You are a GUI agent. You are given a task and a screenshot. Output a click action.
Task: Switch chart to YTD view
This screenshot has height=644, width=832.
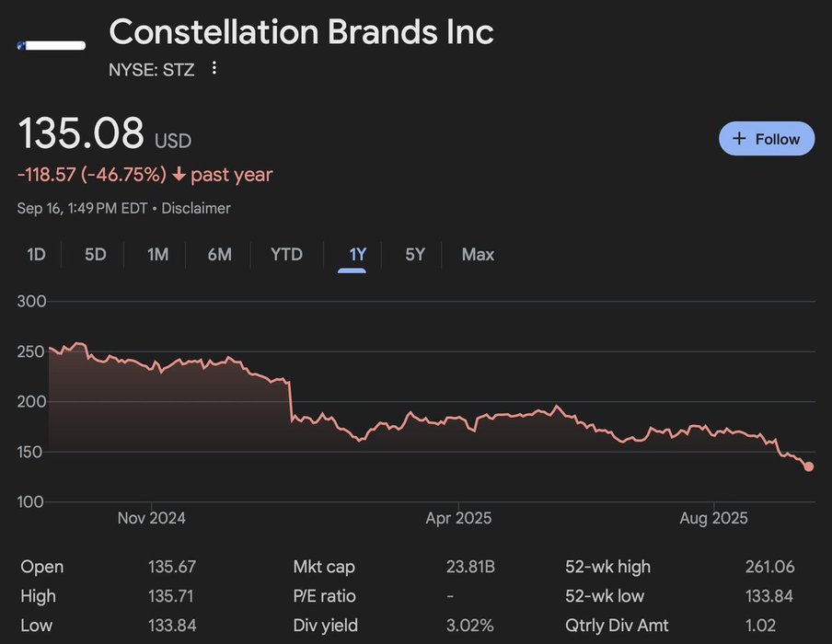[286, 255]
